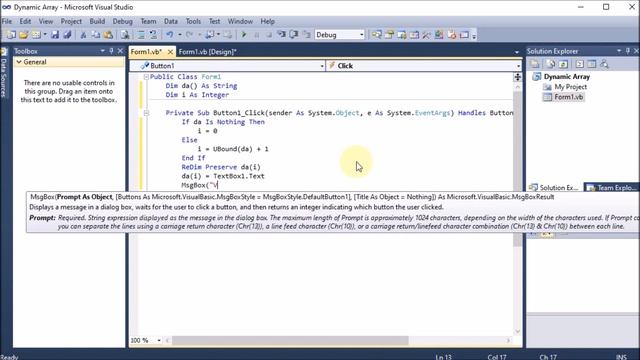Open the Debug menu

tap(122, 21)
